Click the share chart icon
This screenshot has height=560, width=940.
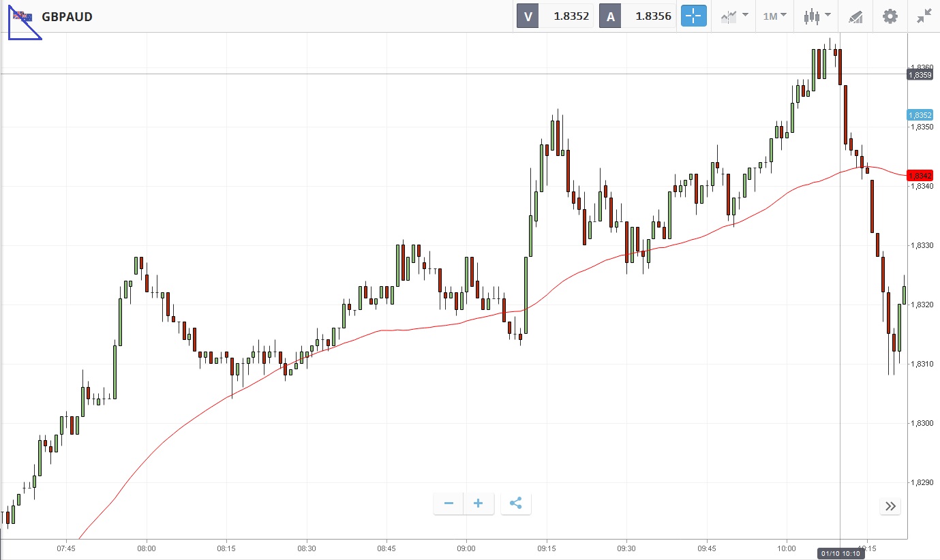[x=516, y=504]
